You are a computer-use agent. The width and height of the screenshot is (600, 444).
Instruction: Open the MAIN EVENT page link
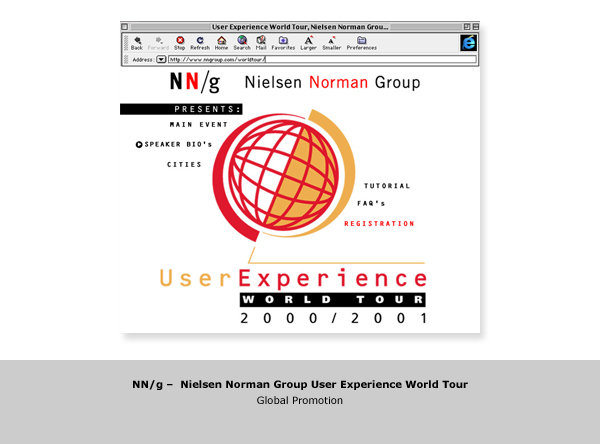coord(199,124)
